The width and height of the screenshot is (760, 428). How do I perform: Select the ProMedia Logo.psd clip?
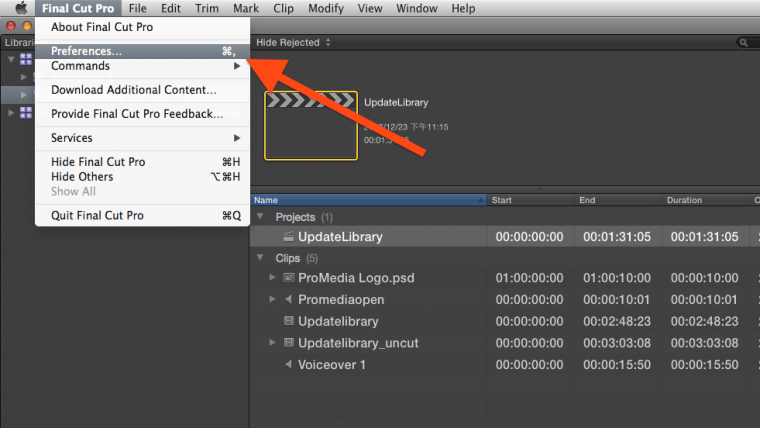point(356,278)
